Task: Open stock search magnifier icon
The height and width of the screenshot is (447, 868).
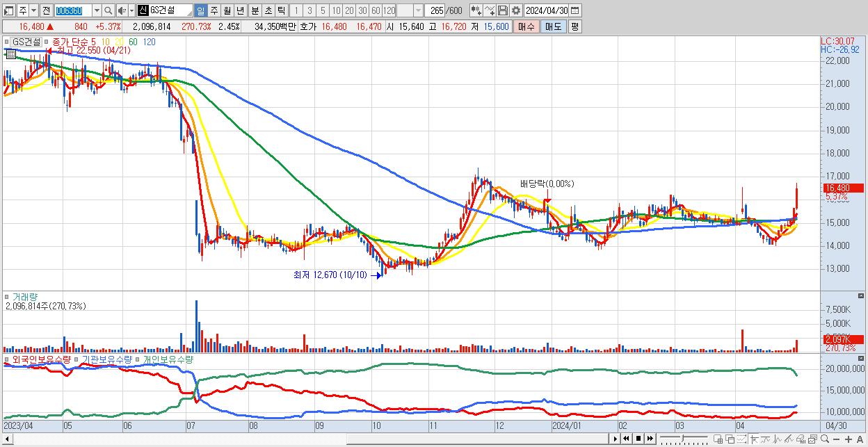Action: (108, 10)
